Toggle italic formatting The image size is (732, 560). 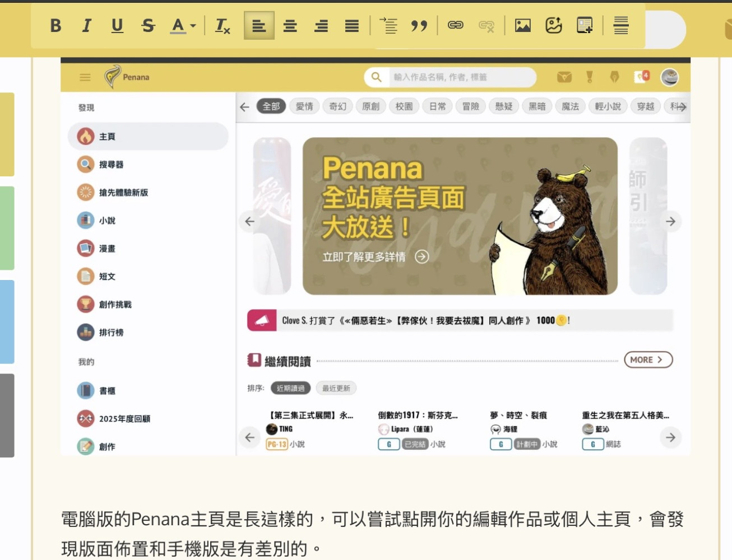coord(86,26)
